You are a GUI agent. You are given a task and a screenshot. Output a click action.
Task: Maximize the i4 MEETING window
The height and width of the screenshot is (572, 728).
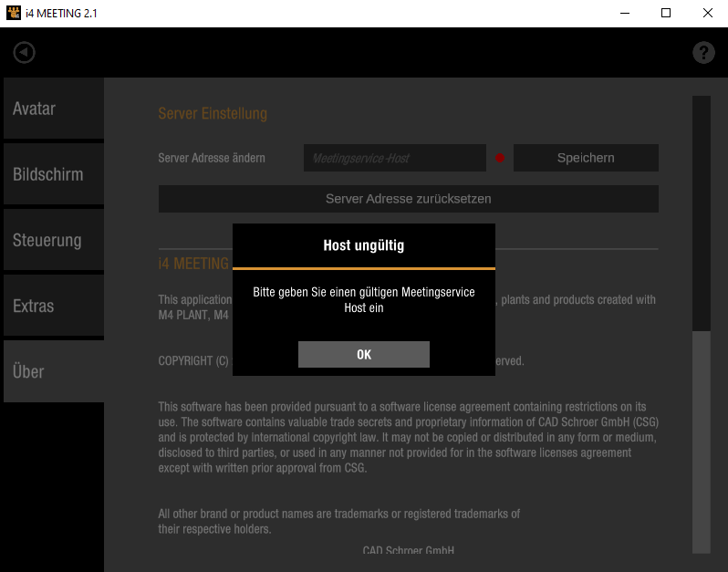666,14
